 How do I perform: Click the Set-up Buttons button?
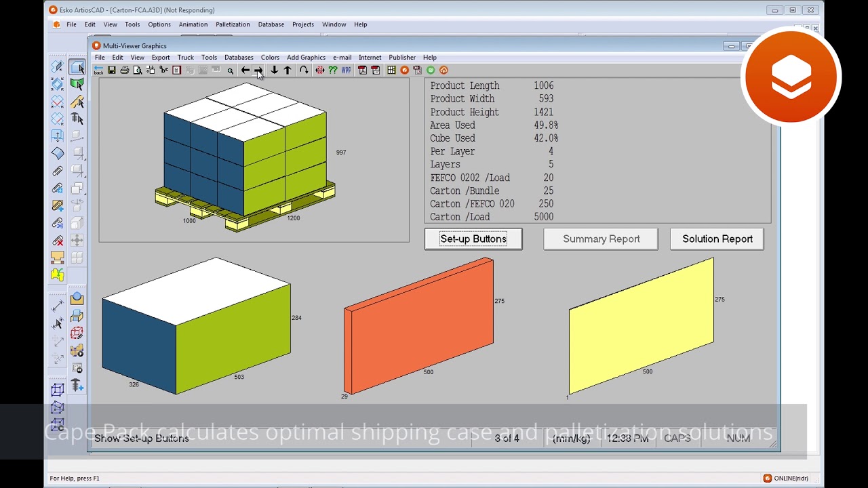point(473,239)
